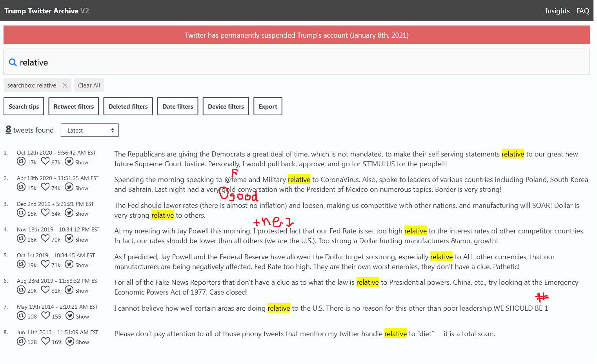Heart icon on Dec 2nd 2019 tweet

46,213
